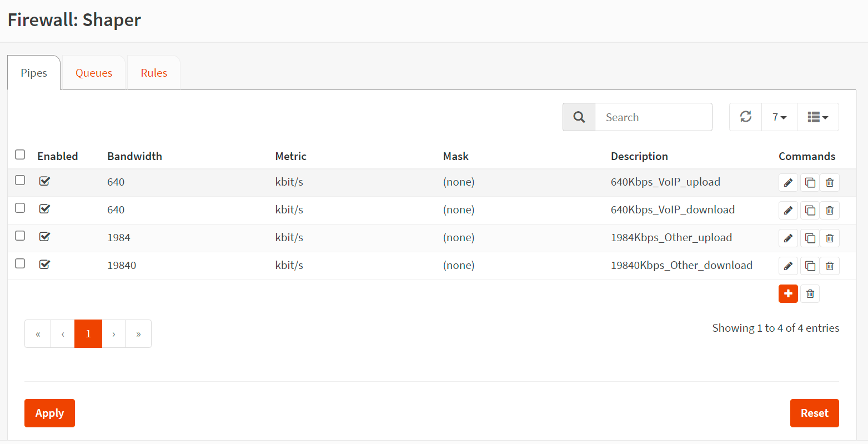Switch to the Queues tab
Viewport: 868px width, 444px height.
94,73
